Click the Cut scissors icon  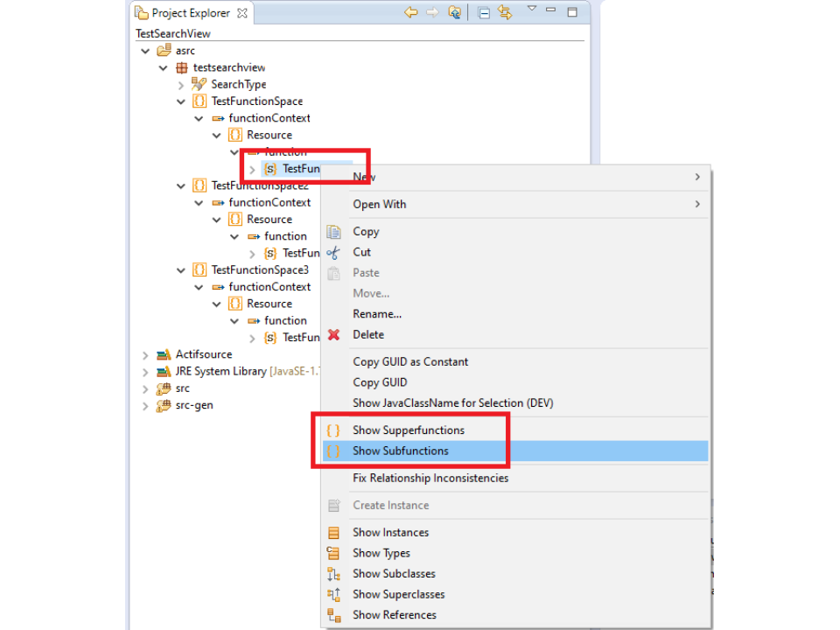(x=333, y=252)
